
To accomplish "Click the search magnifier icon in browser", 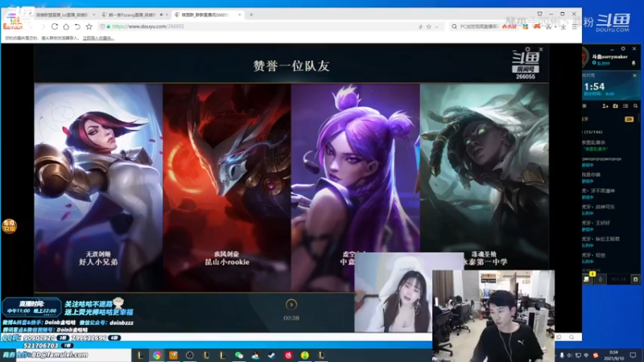I will [x=454, y=27].
